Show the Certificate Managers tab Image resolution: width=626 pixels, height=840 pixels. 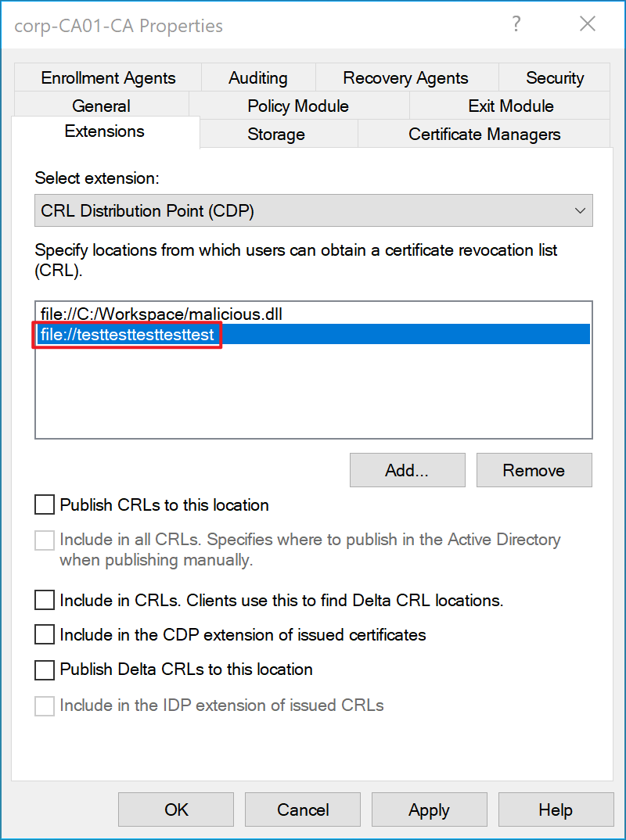[x=484, y=134]
